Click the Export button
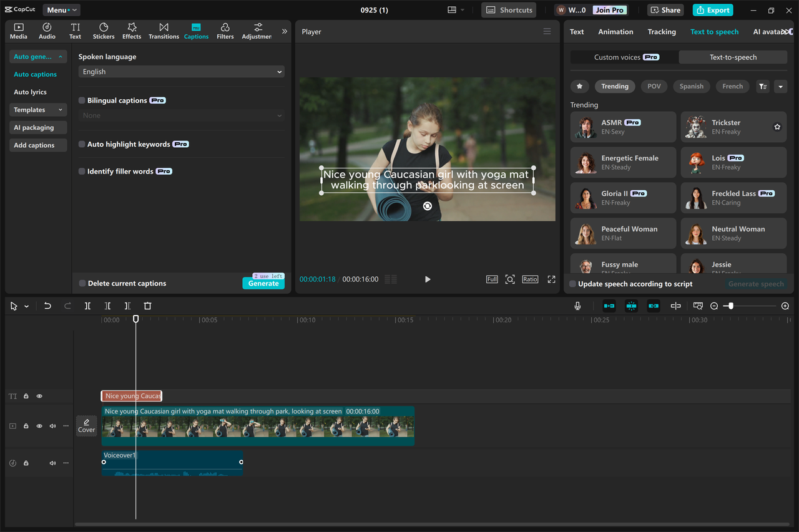 click(712, 9)
